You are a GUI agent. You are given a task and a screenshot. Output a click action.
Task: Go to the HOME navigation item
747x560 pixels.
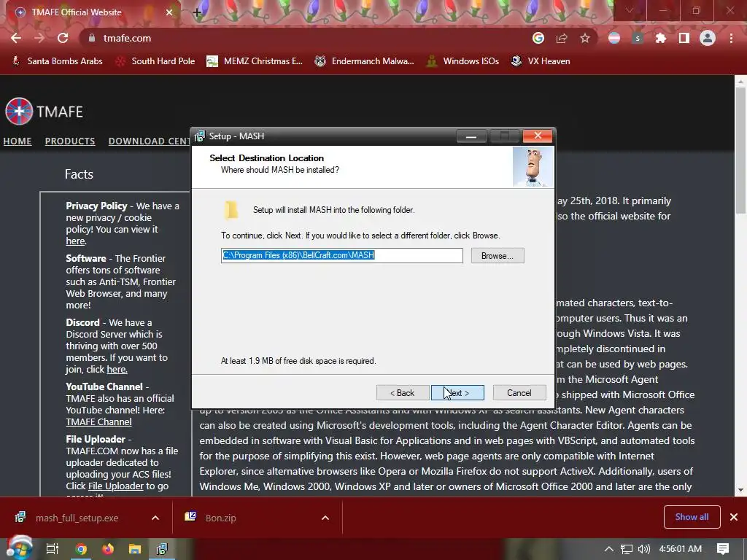(x=18, y=141)
